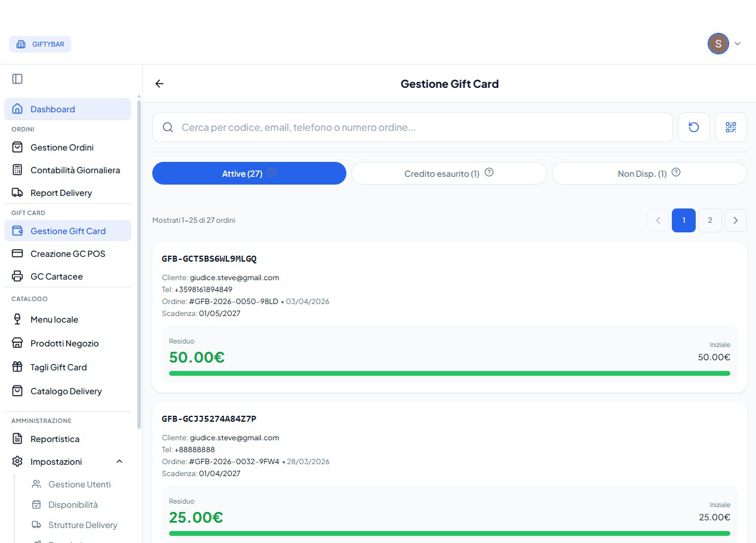
Task: Select pagination page 1
Action: [684, 220]
